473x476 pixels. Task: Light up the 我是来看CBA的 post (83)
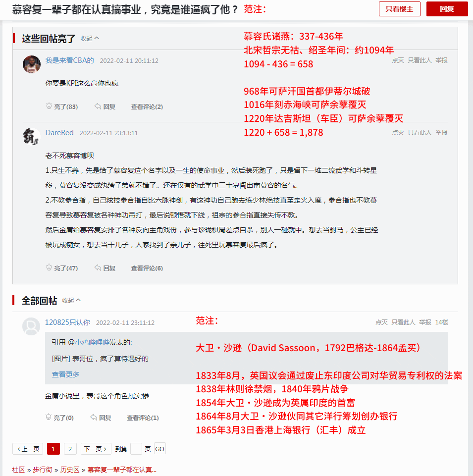click(62, 106)
